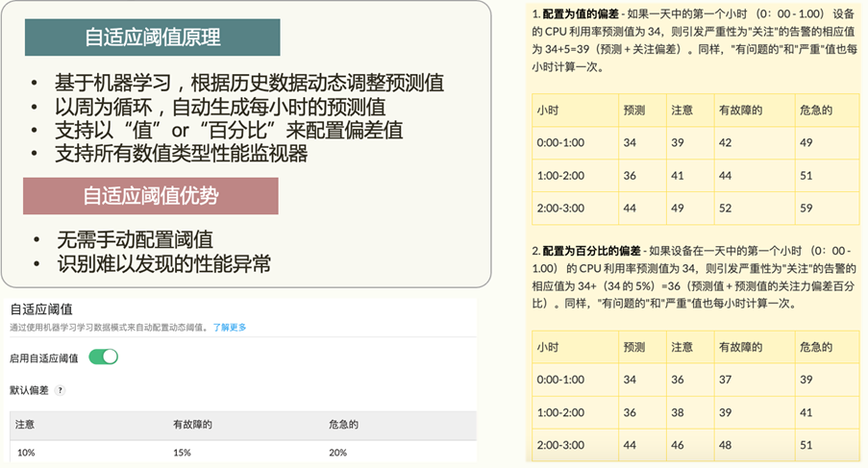The width and height of the screenshot is (868, 468).
Task: Click the 自适应阈值 settings panel title
Action: pyautogui.click(x=41, y=309)
